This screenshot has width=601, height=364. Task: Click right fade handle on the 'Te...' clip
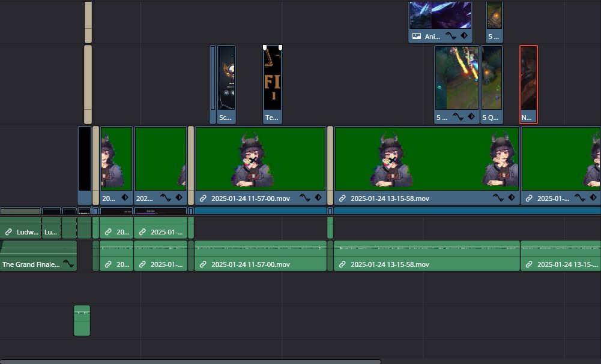pos(280,47)
